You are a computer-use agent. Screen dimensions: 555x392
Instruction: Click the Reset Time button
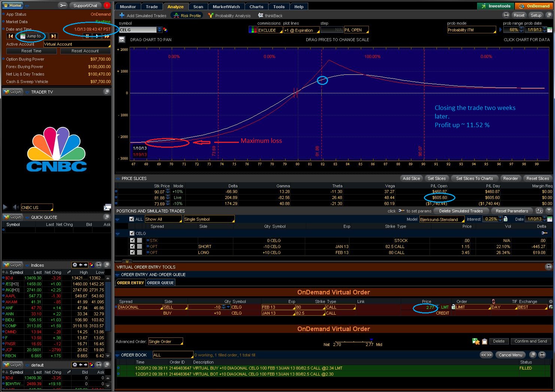click(x=31, y=51)
